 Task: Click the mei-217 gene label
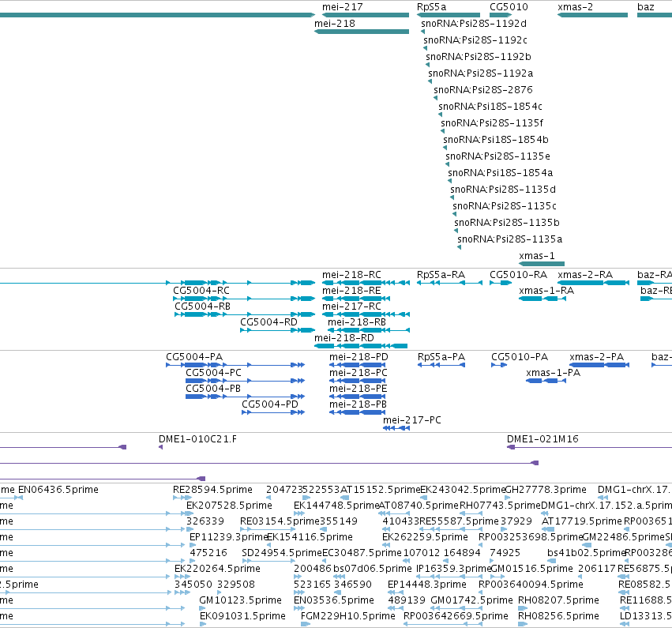coord(343,7)
